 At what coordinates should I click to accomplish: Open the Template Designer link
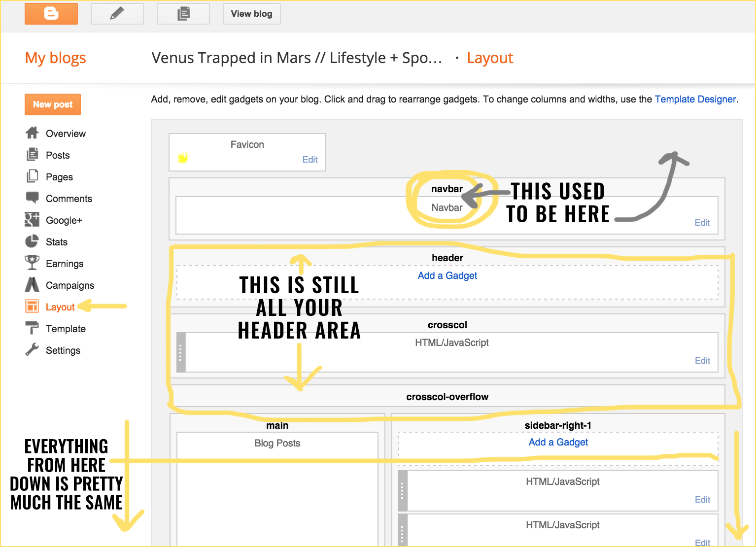pyautogui.click(x=695, y=99)
